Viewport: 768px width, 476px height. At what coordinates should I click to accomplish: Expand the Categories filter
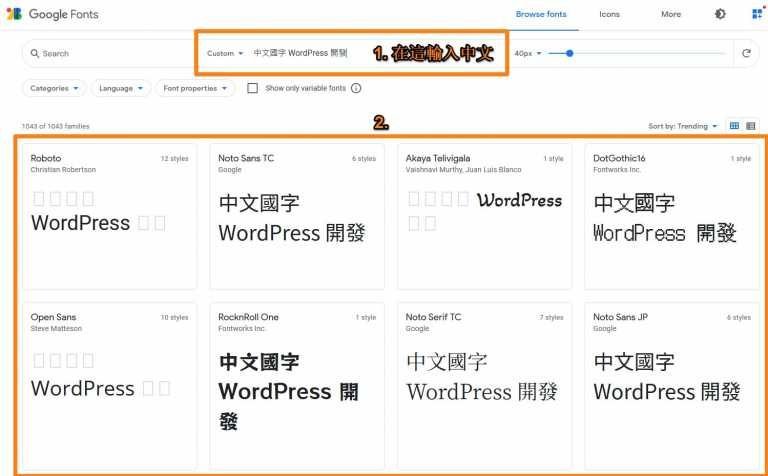click(54, 88)
